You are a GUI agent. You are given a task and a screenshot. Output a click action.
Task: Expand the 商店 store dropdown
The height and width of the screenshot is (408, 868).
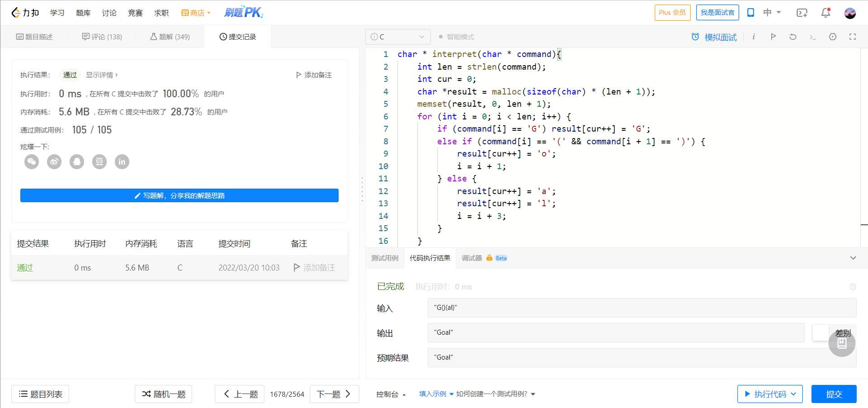[196, 13]
